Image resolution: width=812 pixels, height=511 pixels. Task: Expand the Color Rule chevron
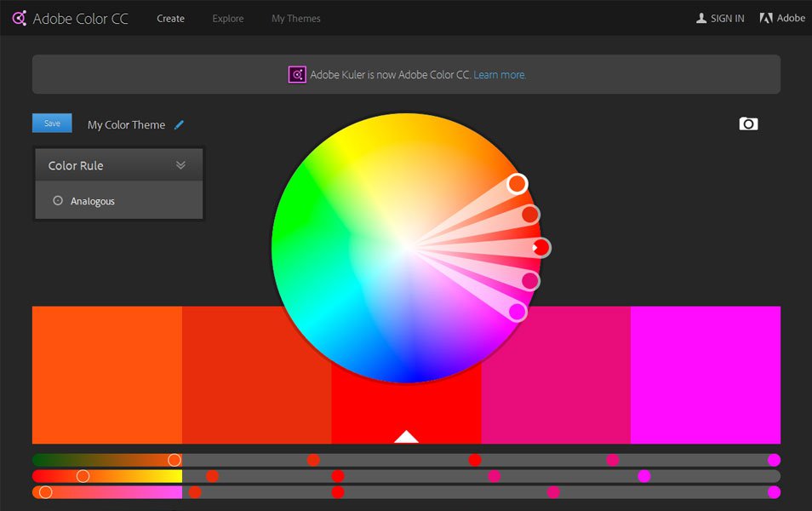180,165
